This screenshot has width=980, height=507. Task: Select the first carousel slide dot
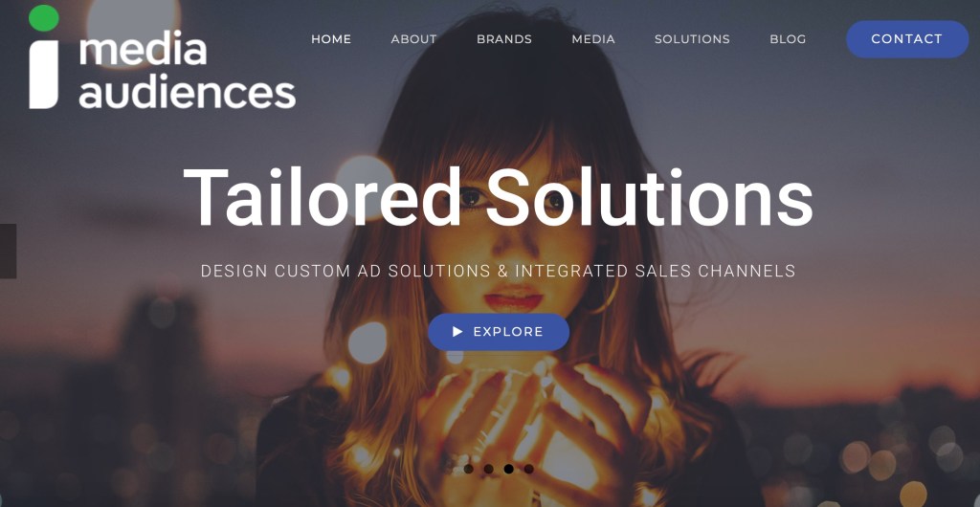pos(469,469)
